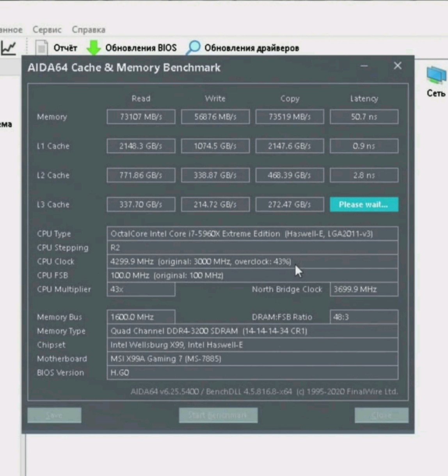Click the CPU FSB 100.0 MHz field

click(252, 275)
